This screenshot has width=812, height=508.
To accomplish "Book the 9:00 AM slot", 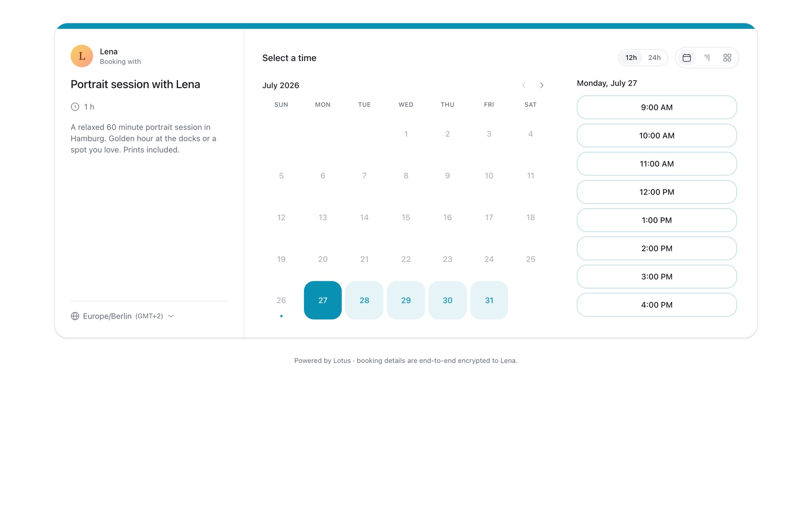I will (x=656, y=107).
